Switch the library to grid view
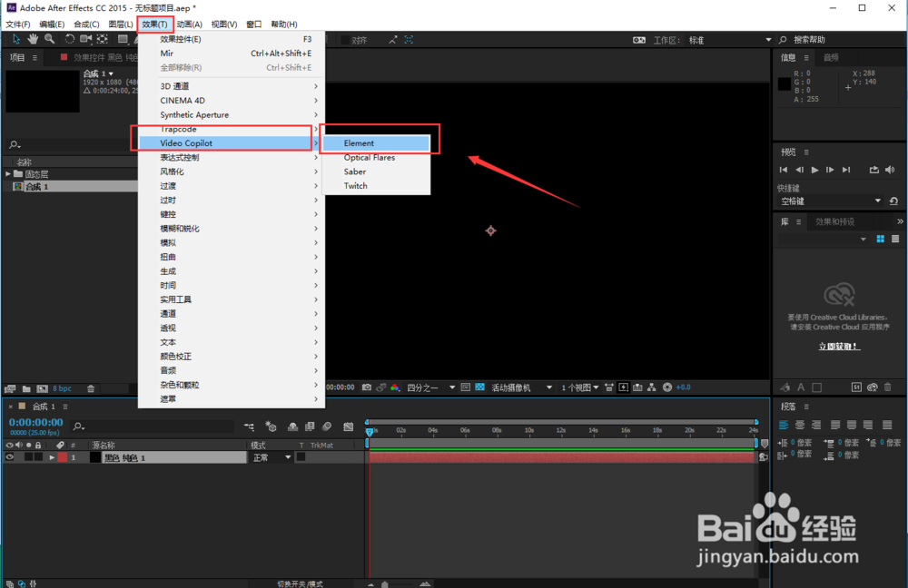The image size is (908, 588). click(x=880, y=239)
